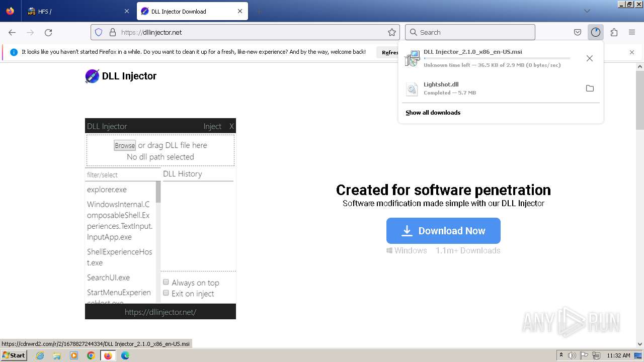The width and height of the screenshot is (644, 362).
Task: Dismiss the Firefox cleanup notification bar
Action: [632, 52]
